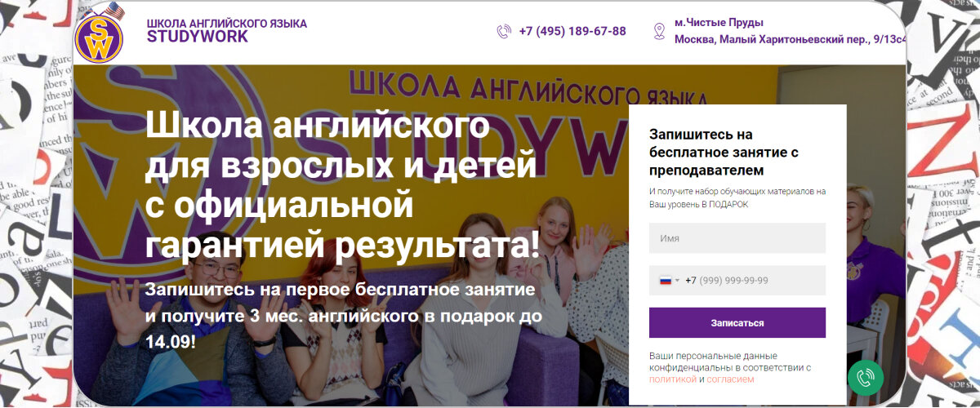Click the Ваши персональные данные конфиденциальны notice

pyautogui.click(x=730, y=368)
